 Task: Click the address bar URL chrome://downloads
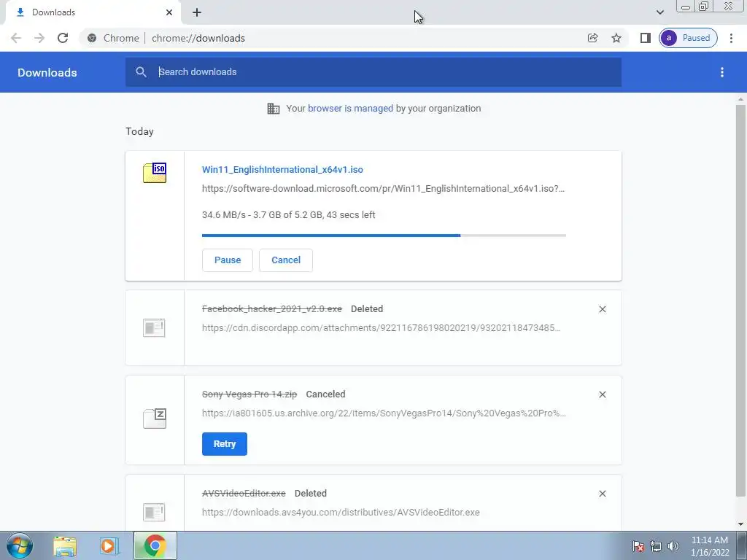(198, 38)
